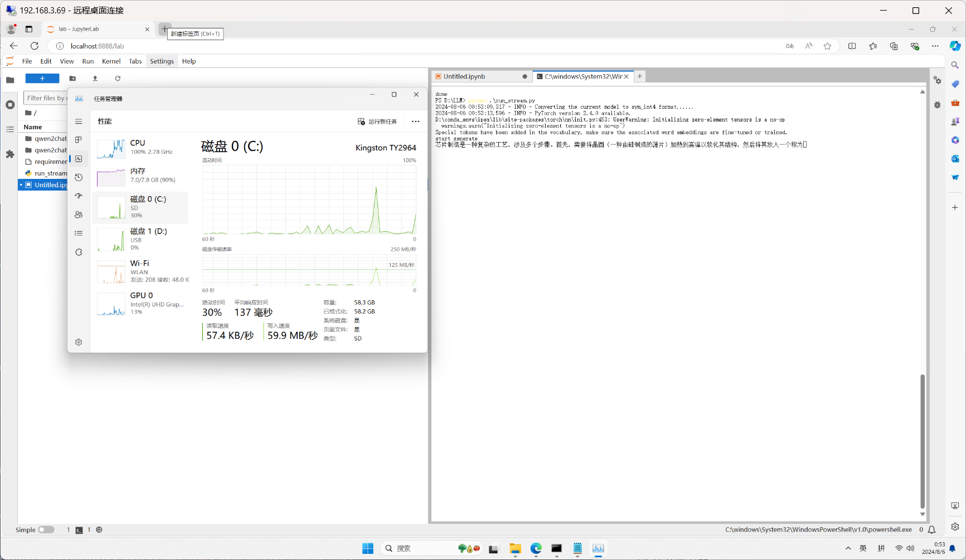Image resolution: width=966 pixels, height=560 pixels.
Task: Open the Details page in Task Manager
Action: [x=79, y=233]
